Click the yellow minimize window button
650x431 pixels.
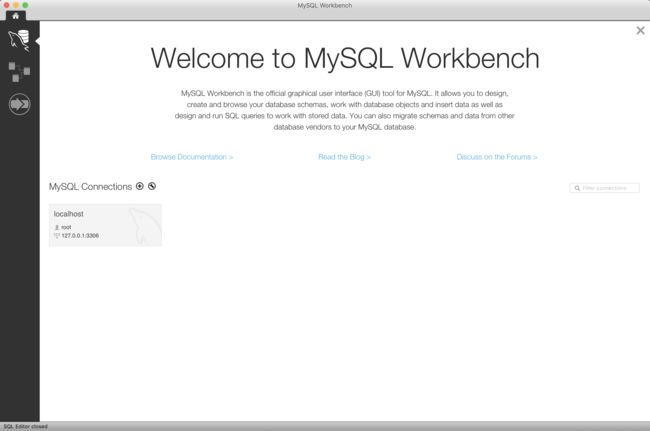click(16, 5)
